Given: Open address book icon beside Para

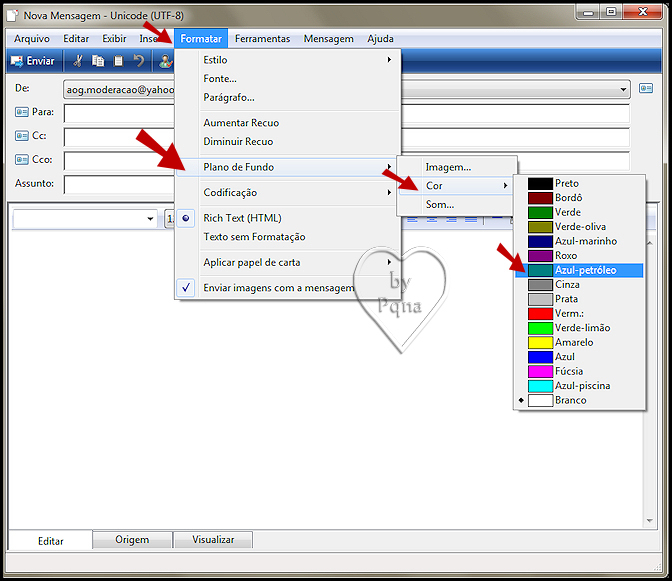Looking at the screenshot, I should coord(22,112).
